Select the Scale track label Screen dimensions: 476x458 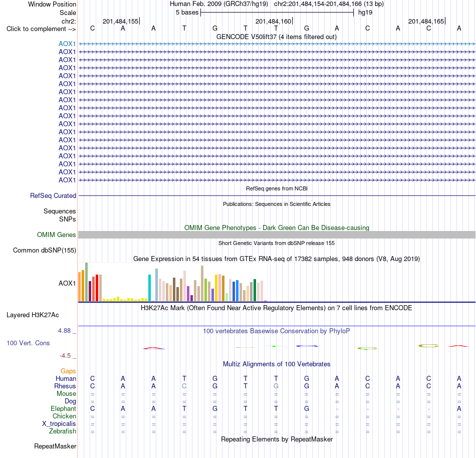point(68,13)
